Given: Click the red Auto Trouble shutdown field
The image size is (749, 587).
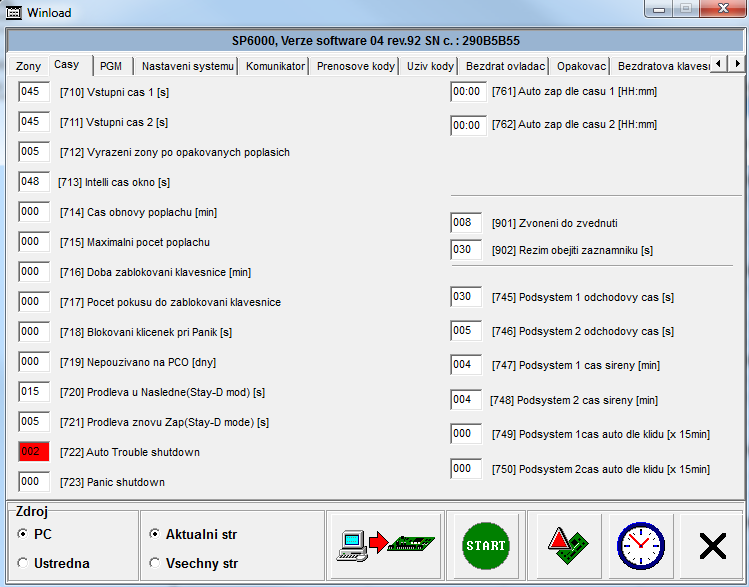Looking at the screenshot, I should [x=33, y=452].
